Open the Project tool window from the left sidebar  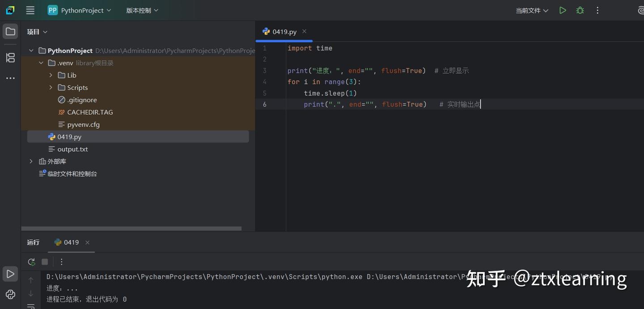(x=10, y=31)
